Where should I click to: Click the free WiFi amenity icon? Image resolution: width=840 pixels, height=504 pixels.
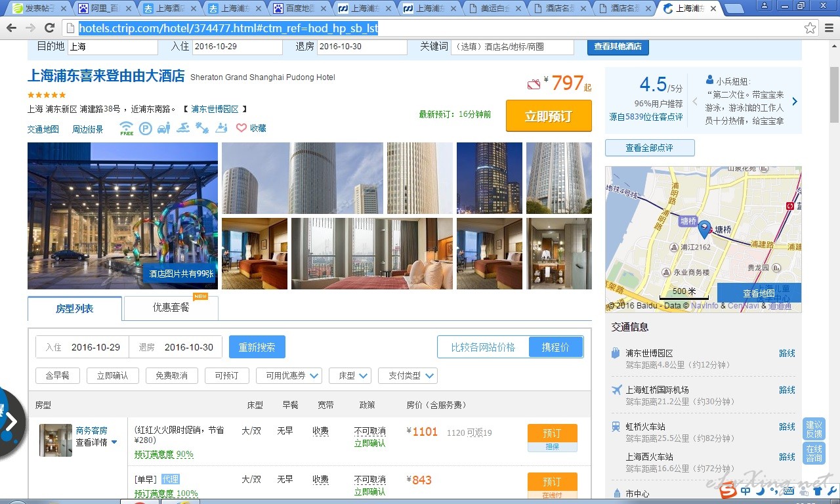pos(127,128)
